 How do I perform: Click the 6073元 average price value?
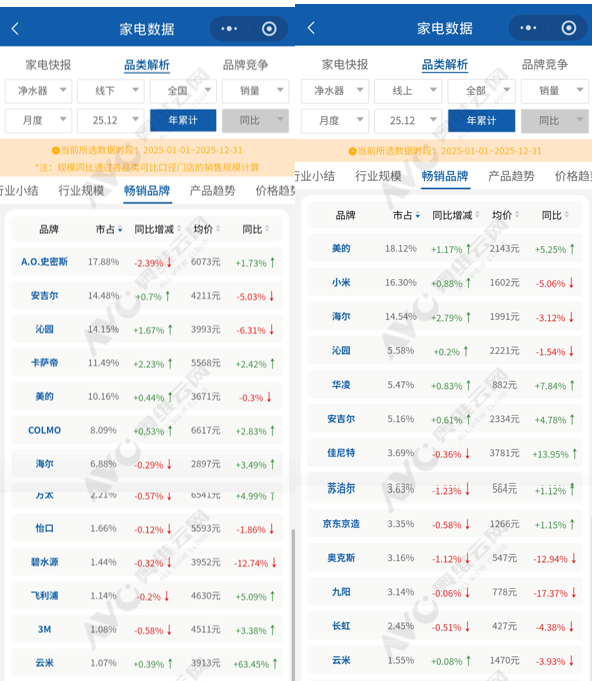205,262
